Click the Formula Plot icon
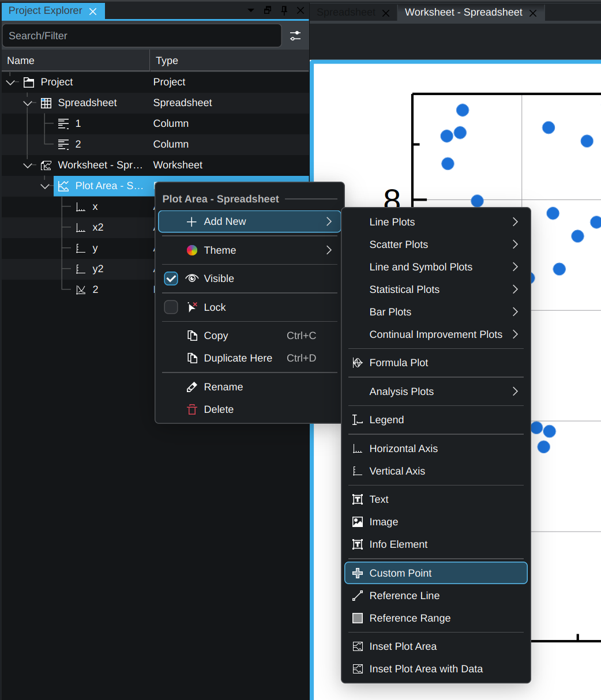 coord(358,363)
